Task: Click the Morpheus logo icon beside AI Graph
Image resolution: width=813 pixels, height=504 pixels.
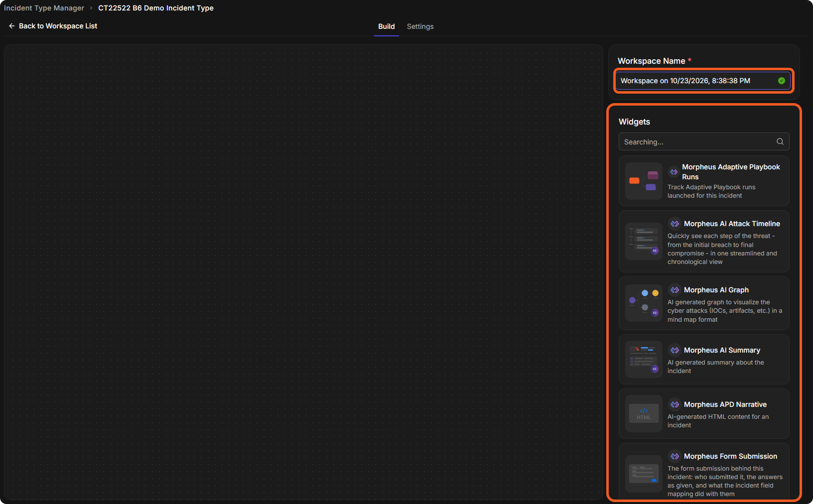Action: (x=675, y=290)
